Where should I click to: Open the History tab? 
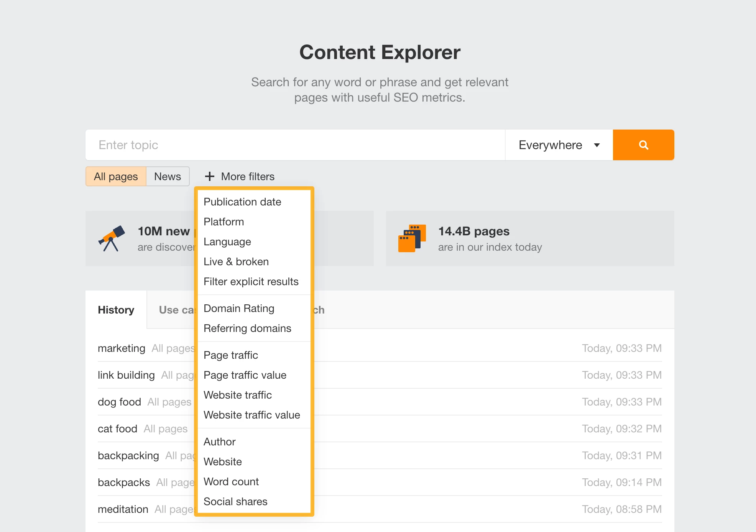click(116, 310)
